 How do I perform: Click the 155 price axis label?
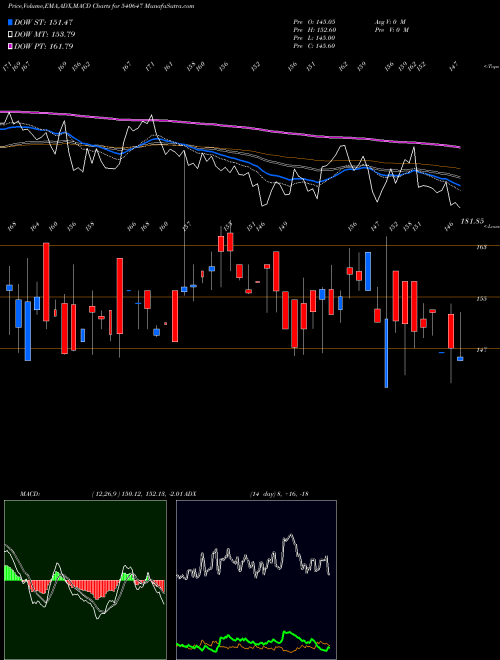[481, 298]
